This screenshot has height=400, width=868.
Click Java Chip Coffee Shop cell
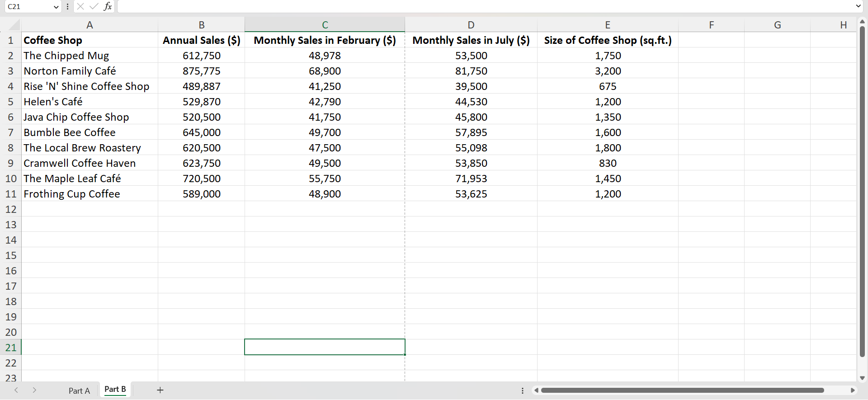(x=90, y=117)
